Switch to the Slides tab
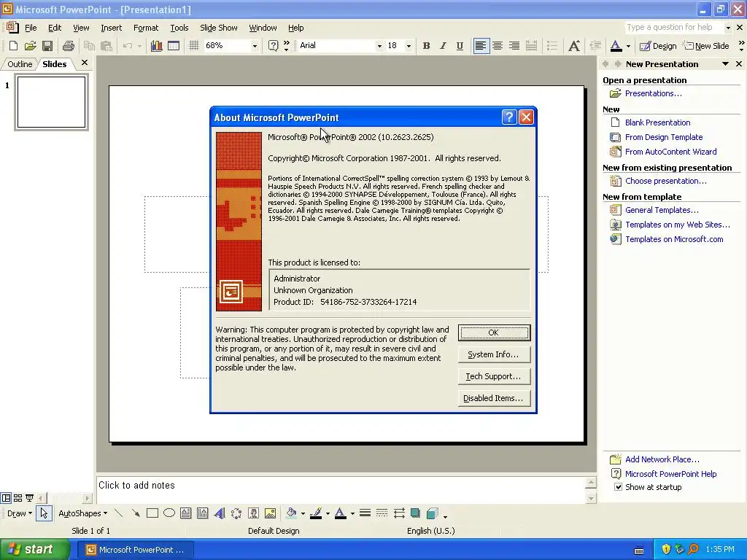The width and height of the screenshot is (747, 560). click(x=54, y=64)
